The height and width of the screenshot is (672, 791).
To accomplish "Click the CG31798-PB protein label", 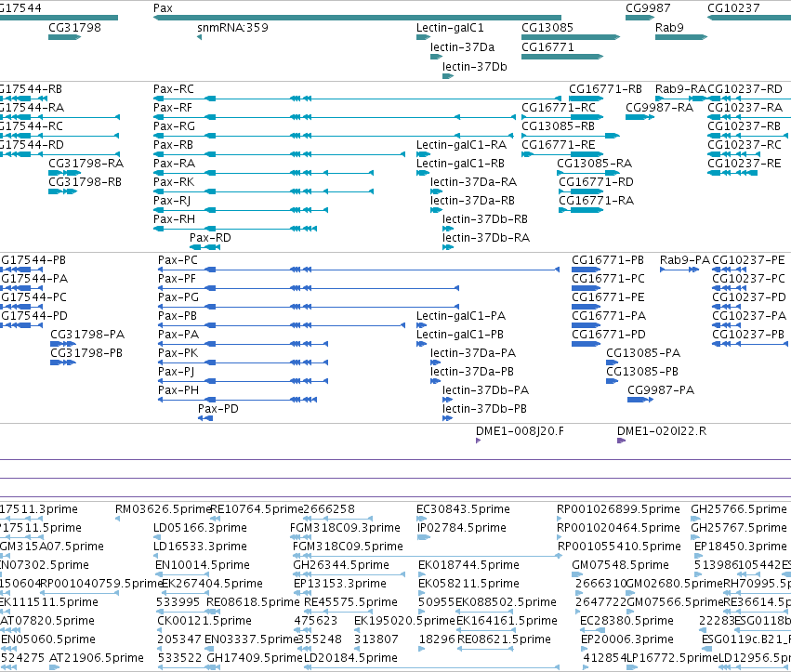I will coord(86,353).
